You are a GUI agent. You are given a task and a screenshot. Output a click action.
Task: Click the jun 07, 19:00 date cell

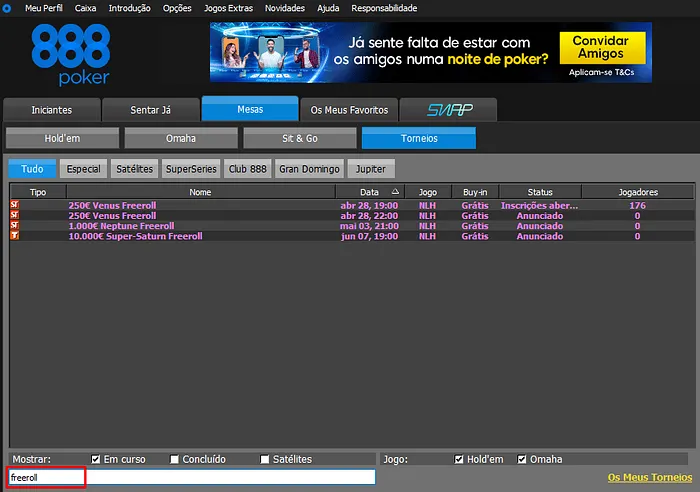369,236
